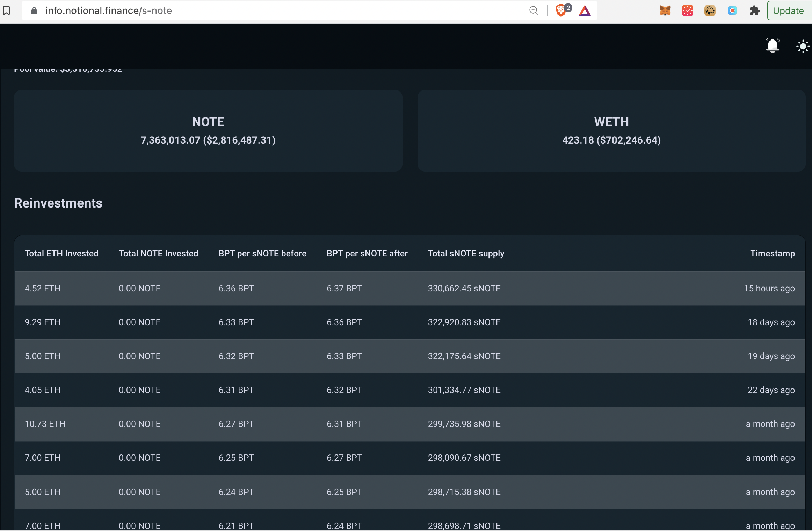This screenshot has width=812, height=531.
Task: Open the MetaMask fox extension
Action: (665, 10)
